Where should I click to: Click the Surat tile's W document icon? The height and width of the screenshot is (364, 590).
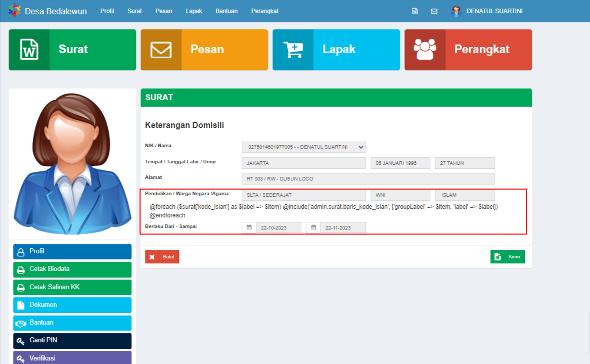29,49
